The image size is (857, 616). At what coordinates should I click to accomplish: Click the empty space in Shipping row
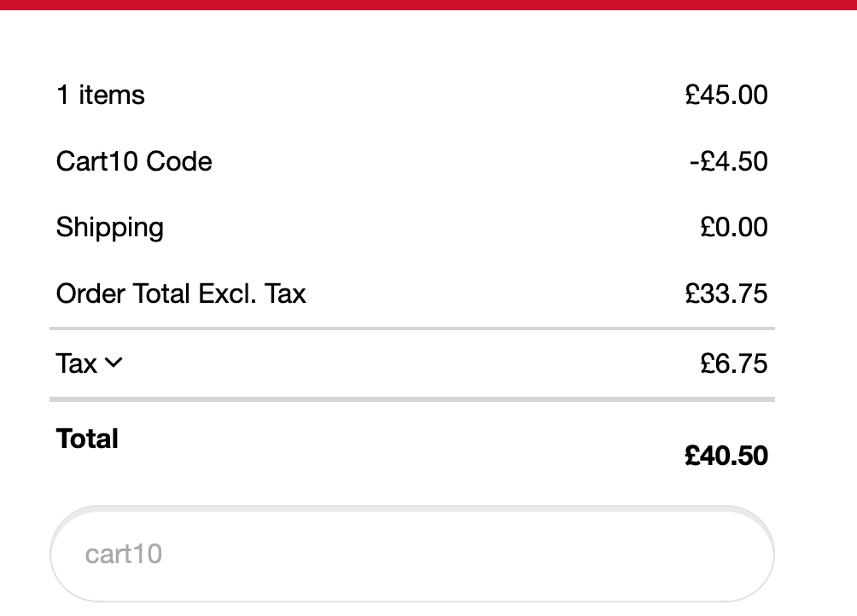click(x=432, y=227)
